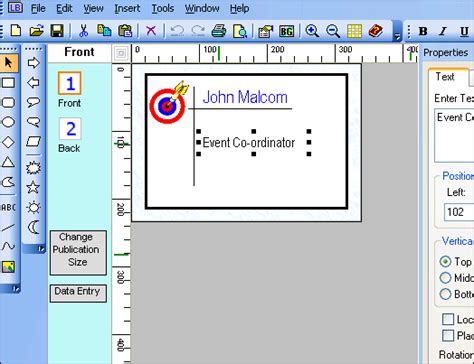
Task: Open the Tools menu
Action: click(163, 9)
